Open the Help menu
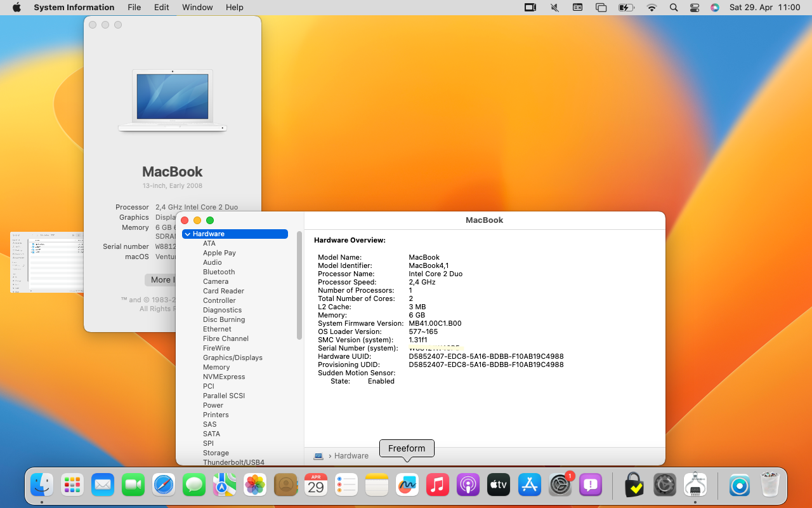Screen dimensions: 812x508 pyautogui.click(x=235, y=8)
